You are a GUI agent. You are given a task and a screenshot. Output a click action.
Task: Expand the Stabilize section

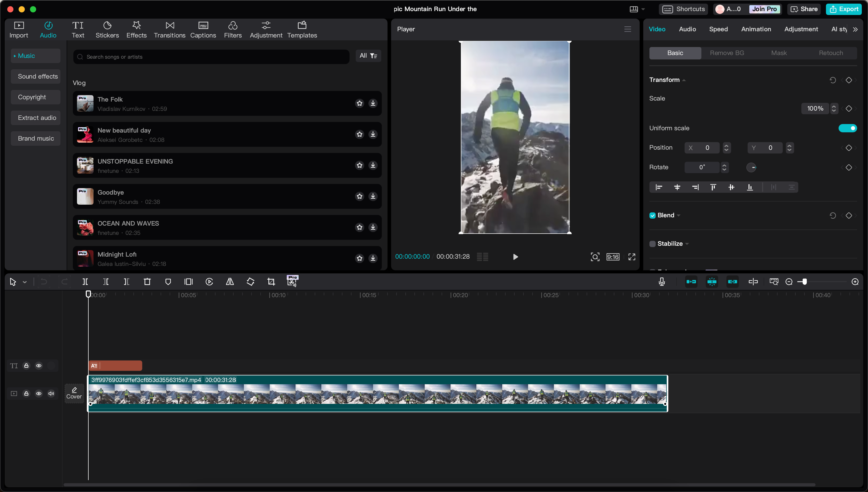(x=688, y=243)
